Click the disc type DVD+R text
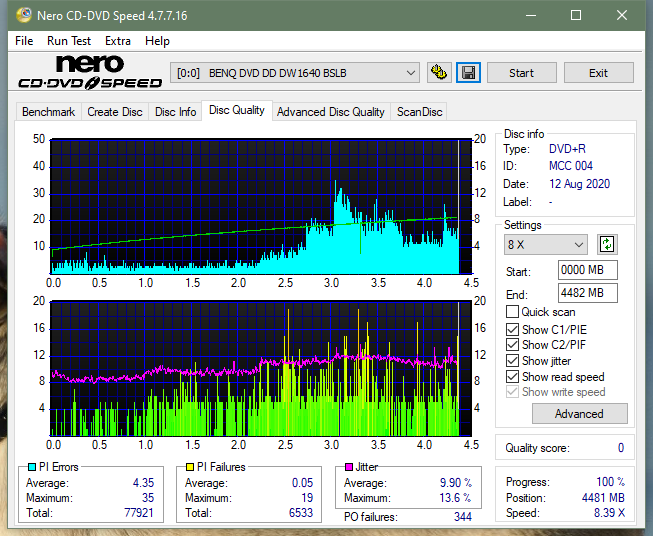 [x=567, y=149]
